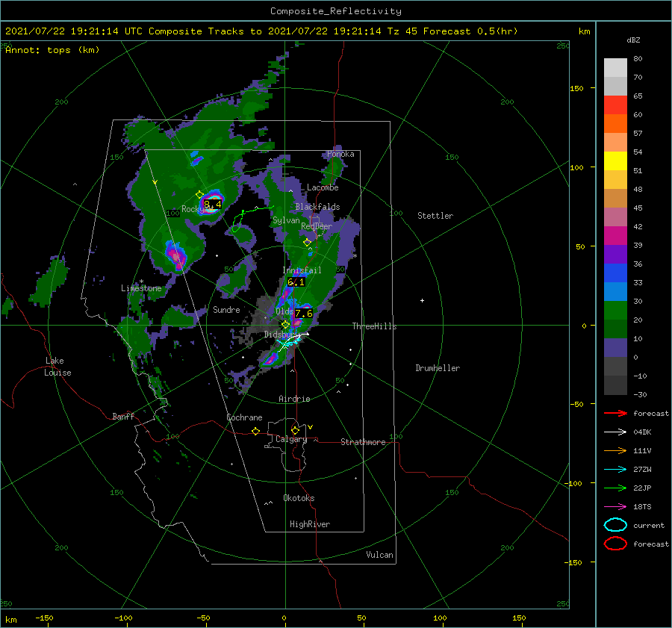Screen dimensions: 672x628
Task: Click the red forecast arrow in the legend
Action: [x=615, y=413]
